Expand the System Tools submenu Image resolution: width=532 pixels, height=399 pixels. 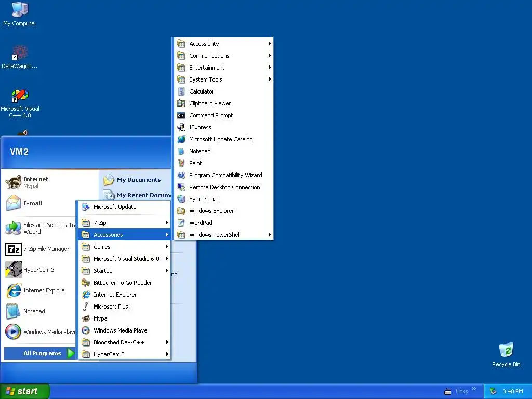click(224, 79)
